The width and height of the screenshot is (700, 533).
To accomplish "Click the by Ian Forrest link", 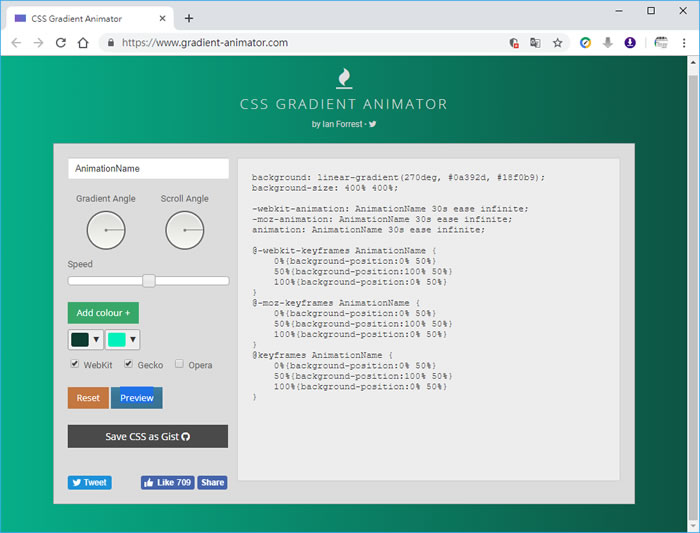I will pyautogui.click(x=337, y=124).
